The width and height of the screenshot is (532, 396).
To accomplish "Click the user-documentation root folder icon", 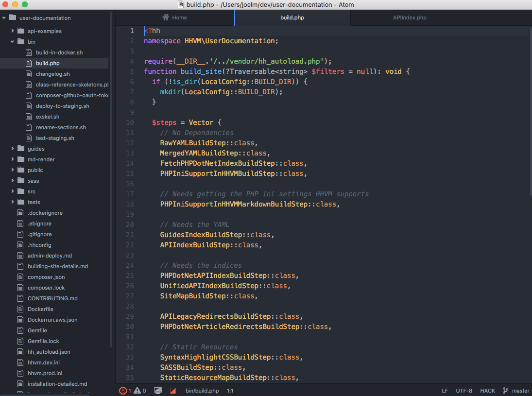I will (x=13, y=17).
